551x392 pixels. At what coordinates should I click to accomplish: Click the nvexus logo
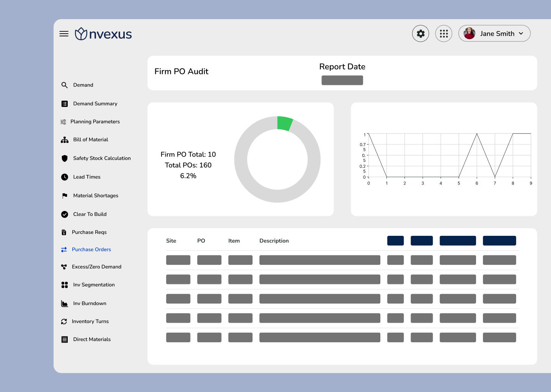click(x=103, y=34)
